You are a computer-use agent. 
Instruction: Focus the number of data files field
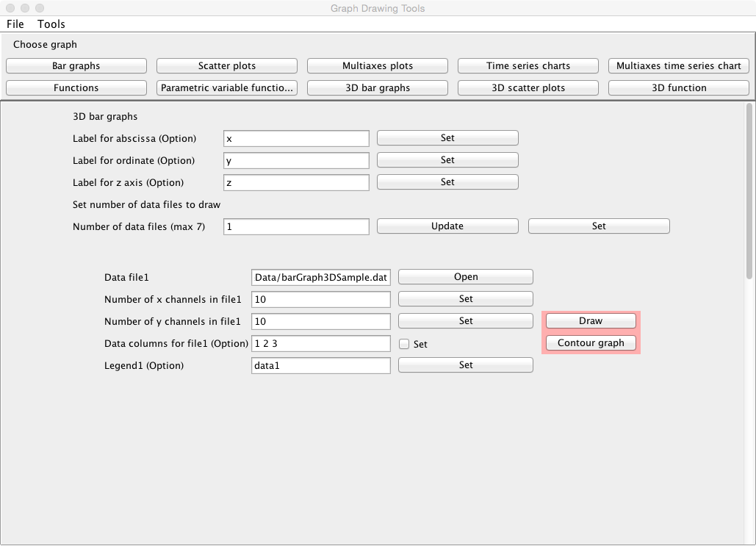(297, 226)
